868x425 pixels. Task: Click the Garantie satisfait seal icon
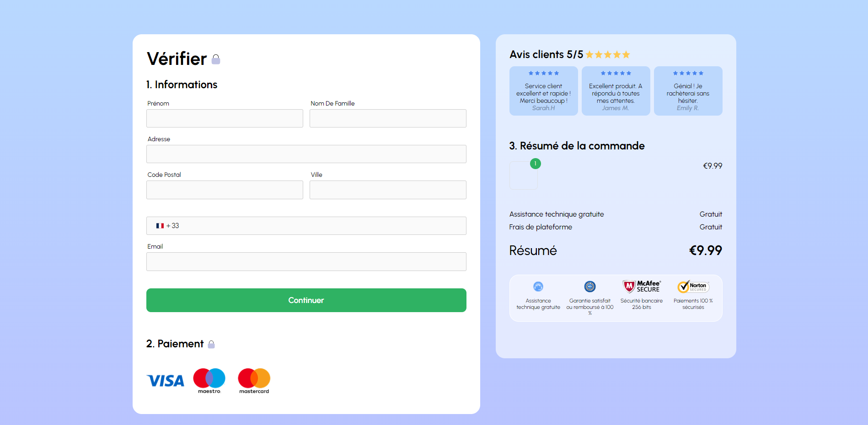(x=590, y=287)
